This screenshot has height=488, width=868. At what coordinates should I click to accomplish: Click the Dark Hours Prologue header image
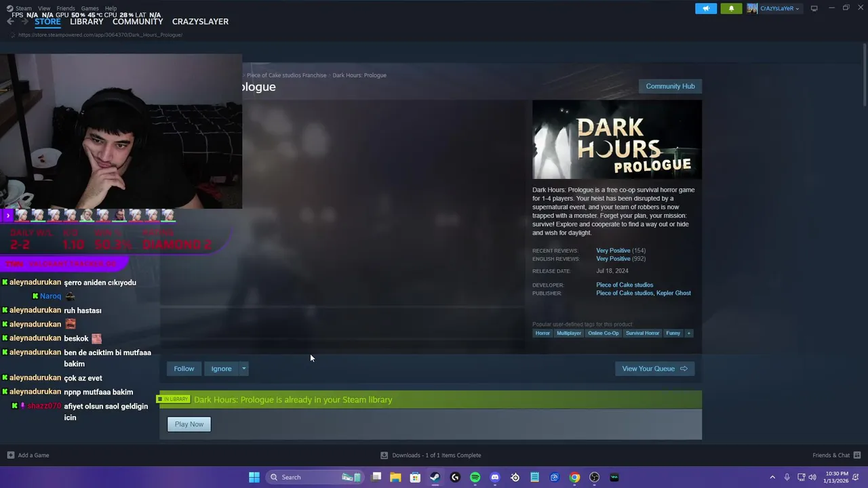[617, 140]
